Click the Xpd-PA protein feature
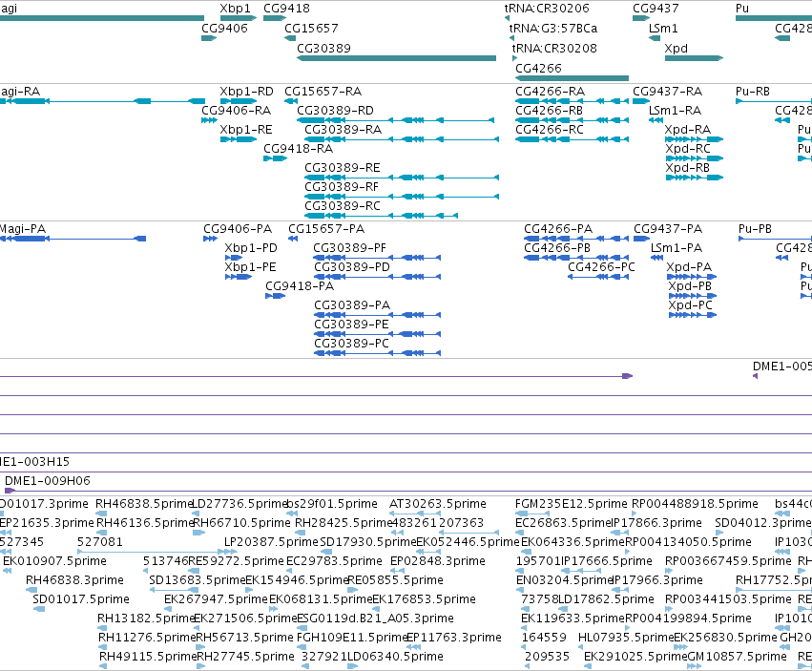The height and width of the screenshot is (671, 812). click(x=692, y=277)
